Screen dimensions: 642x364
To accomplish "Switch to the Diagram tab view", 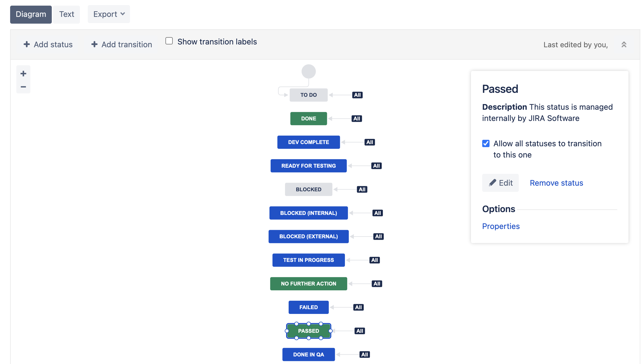I will pos(31,14).
